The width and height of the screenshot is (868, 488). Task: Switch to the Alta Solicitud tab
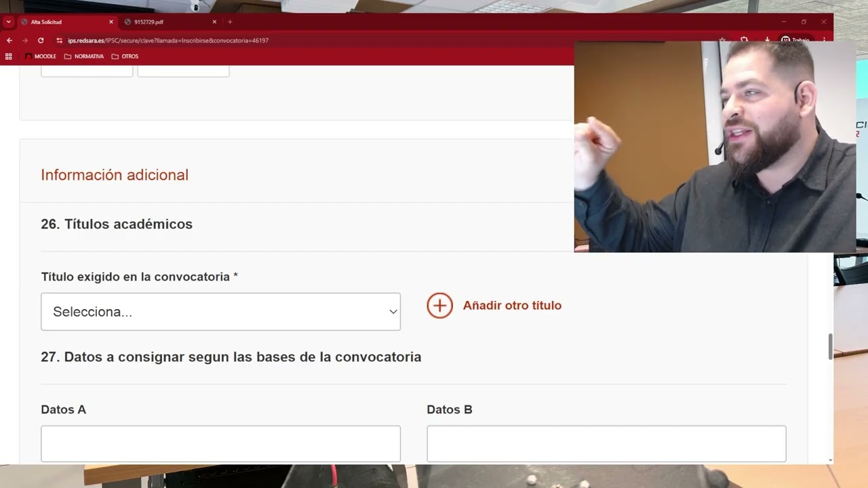[x=68, y=22]
